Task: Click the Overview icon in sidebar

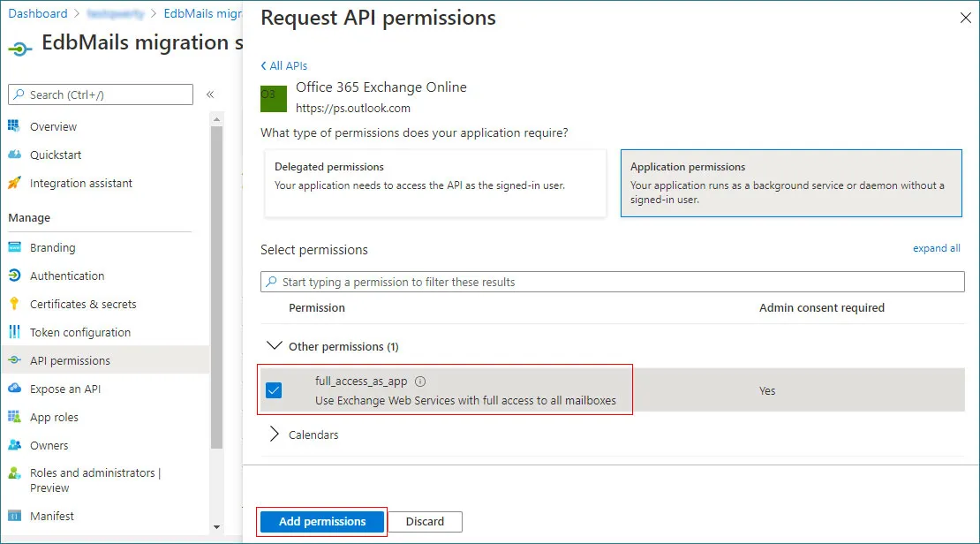Action: click(x=14, y=126)
